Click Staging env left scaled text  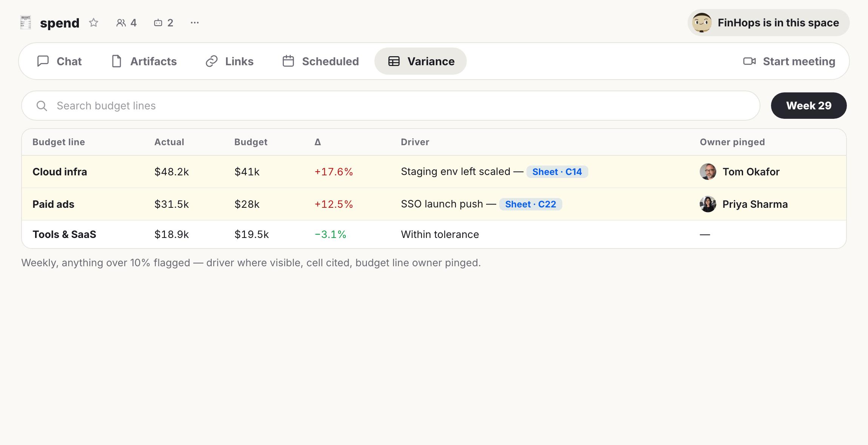(x=455, y=172)
